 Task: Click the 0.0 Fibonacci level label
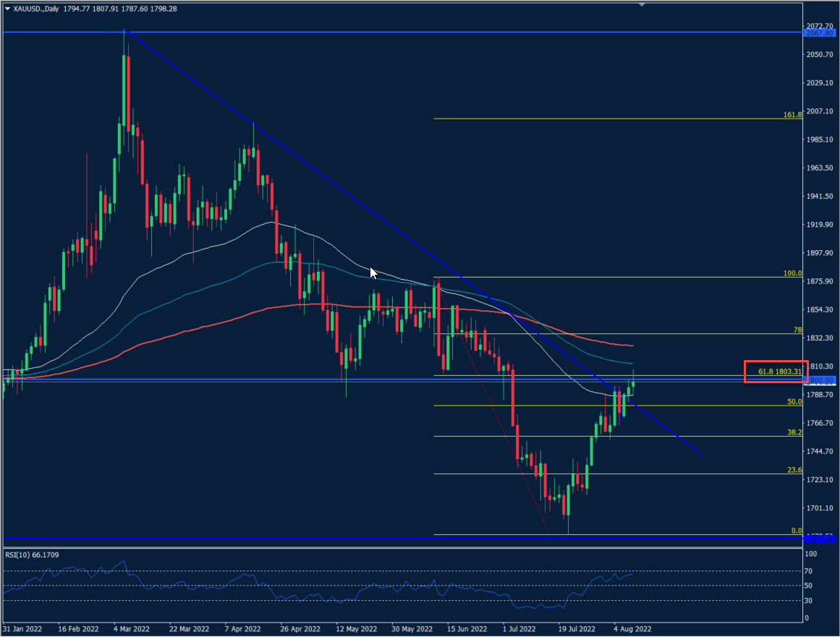pos(796,531)
